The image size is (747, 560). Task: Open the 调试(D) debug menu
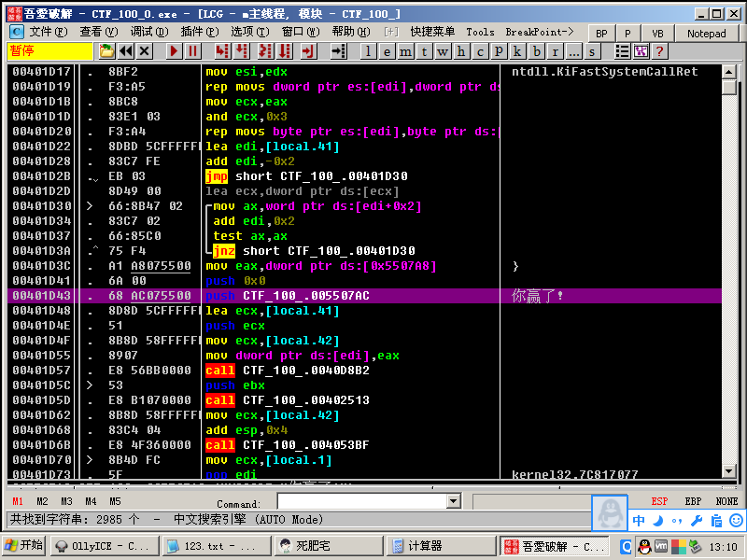tap(149, 32)
